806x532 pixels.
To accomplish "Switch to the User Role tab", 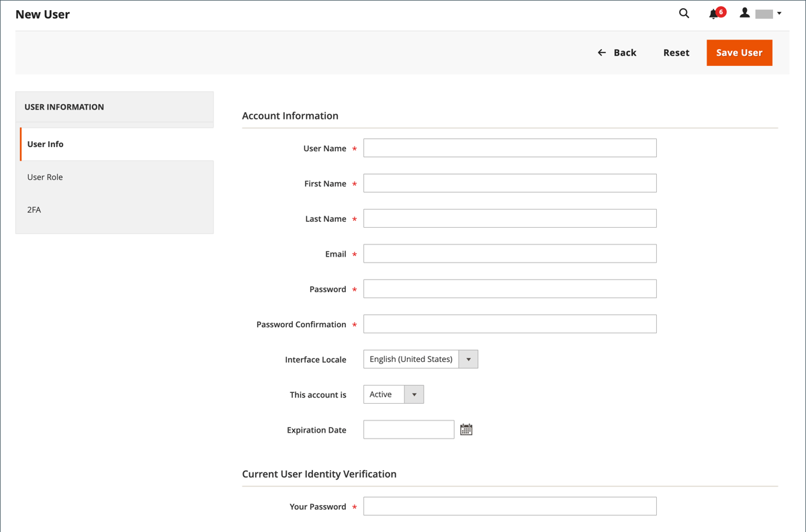I will [45, 177].
